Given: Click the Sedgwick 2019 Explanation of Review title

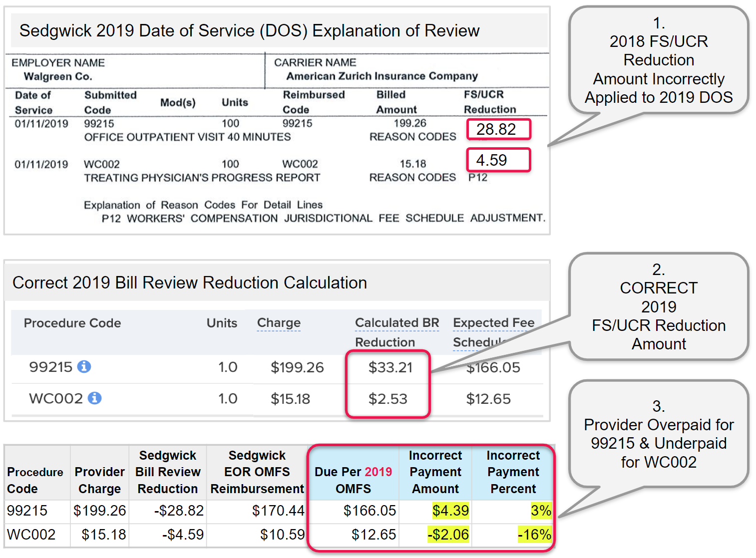Looking at the screenshot, I should (249, 31).
